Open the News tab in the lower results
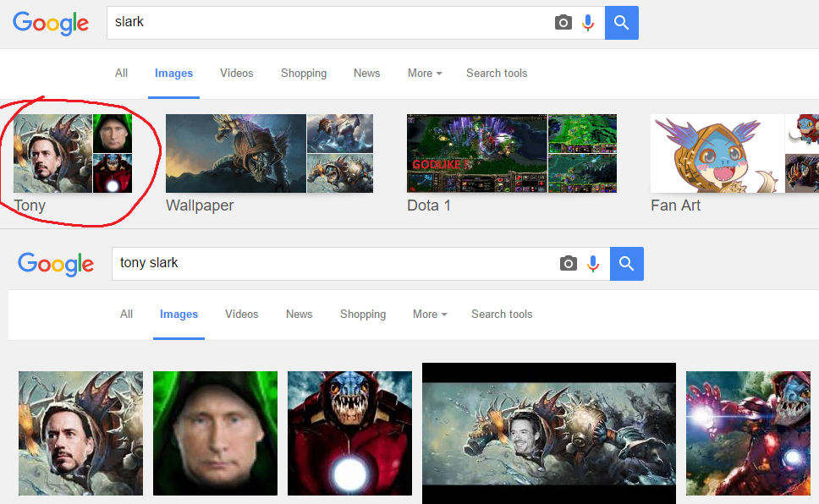This screenshot has width=819, height=504. (x=300, y=314)
